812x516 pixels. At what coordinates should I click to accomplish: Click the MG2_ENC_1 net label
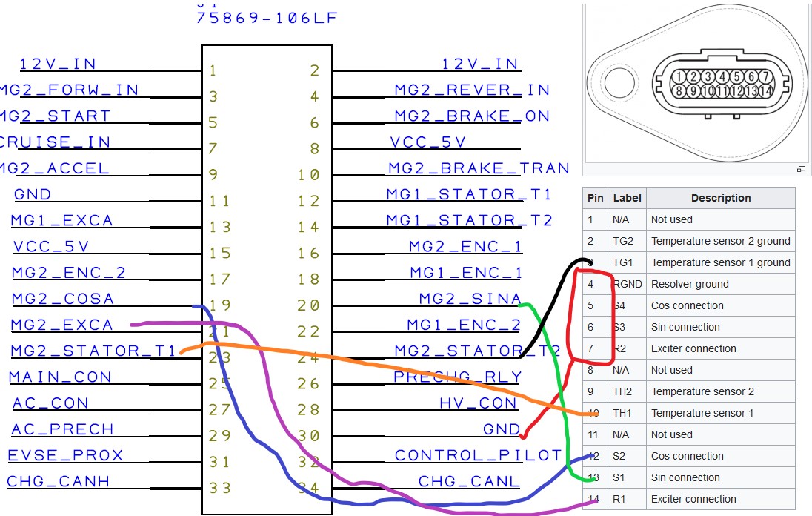[x=465, y=246]
